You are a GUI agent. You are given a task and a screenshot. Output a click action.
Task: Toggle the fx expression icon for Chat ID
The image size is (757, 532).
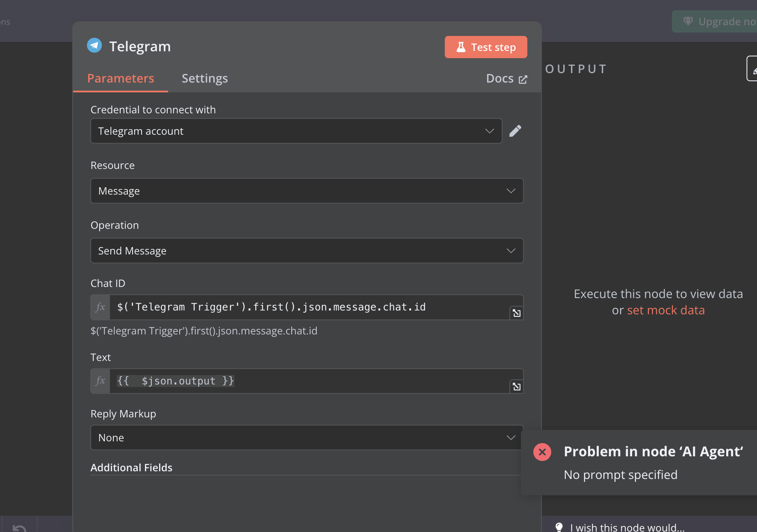101,307
